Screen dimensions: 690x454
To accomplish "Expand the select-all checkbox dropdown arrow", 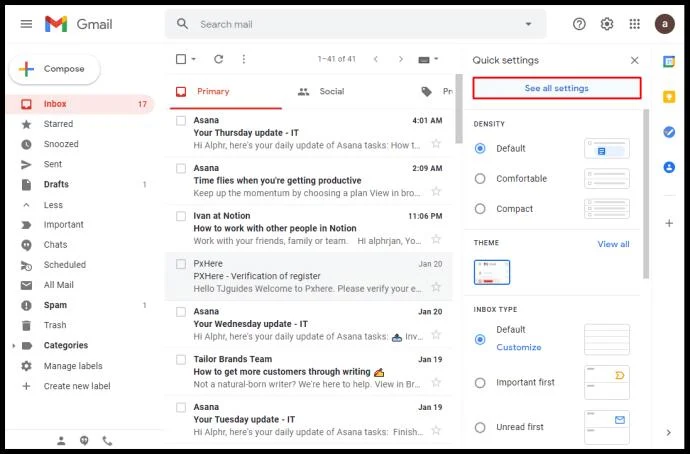I will click(x=194, y=59).
